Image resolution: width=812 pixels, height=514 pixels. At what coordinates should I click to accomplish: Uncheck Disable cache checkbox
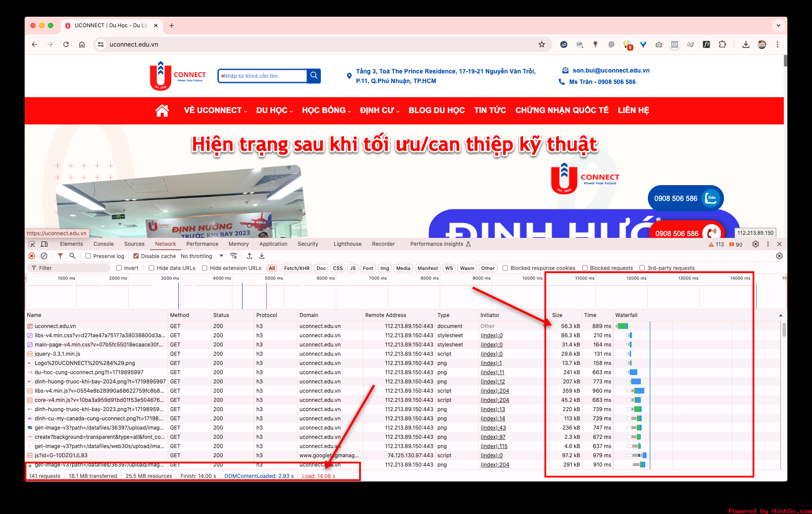coord(136,256)
